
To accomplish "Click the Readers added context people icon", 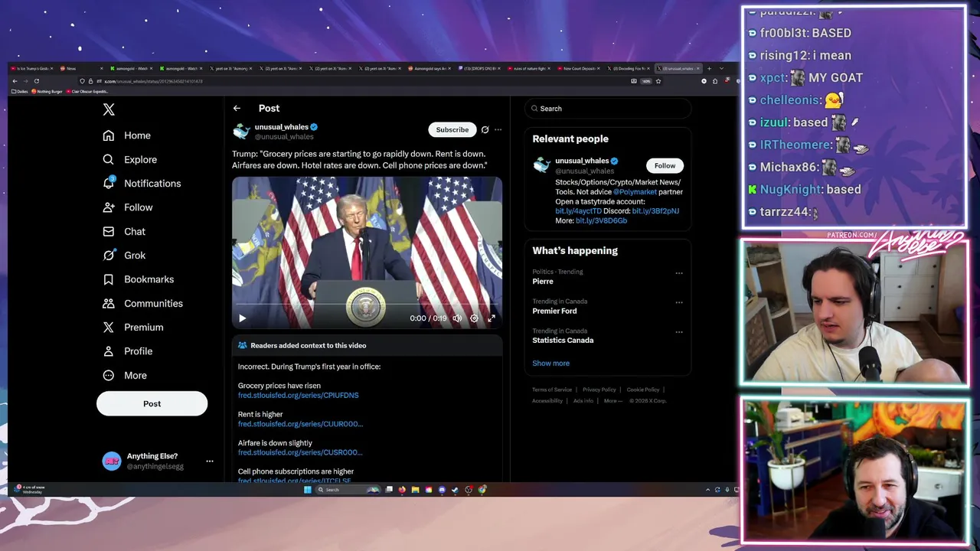I will pyautogui.click(x=242, y=346).
